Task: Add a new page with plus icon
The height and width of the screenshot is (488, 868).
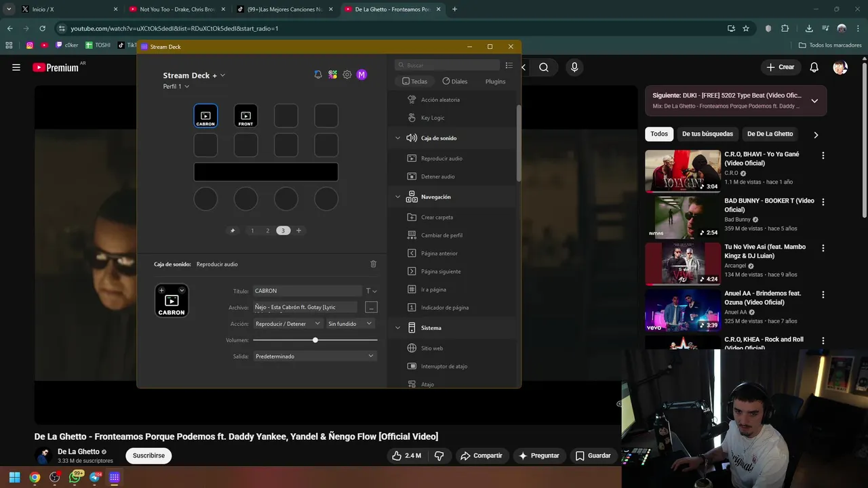Action: tap(298, 230)
